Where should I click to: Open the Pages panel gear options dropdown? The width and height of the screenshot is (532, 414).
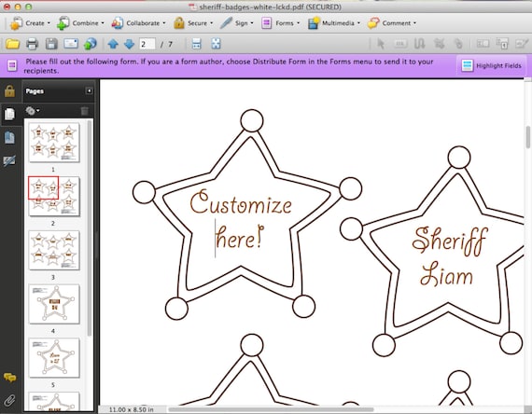click(x=33, y=111)
